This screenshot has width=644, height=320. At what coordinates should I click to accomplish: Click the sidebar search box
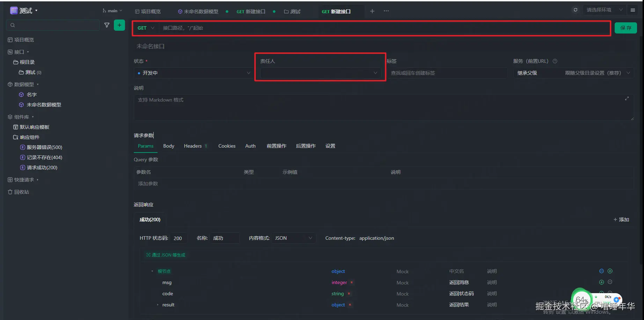[x=53, y=25]
